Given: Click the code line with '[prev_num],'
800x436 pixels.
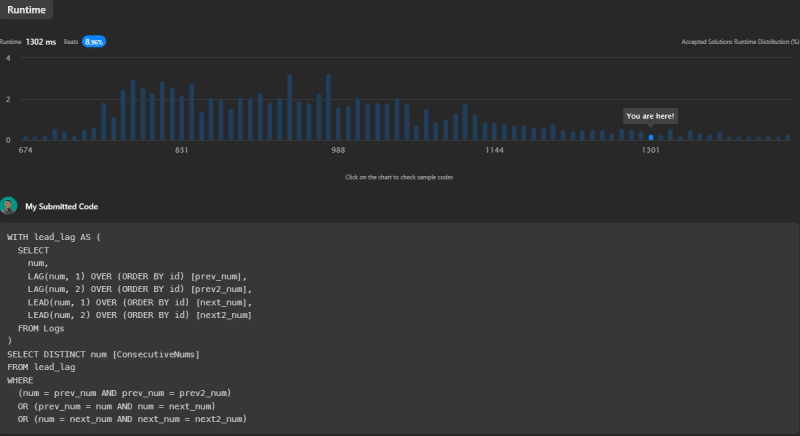Looking at the screenshot, I should [137, 276].
